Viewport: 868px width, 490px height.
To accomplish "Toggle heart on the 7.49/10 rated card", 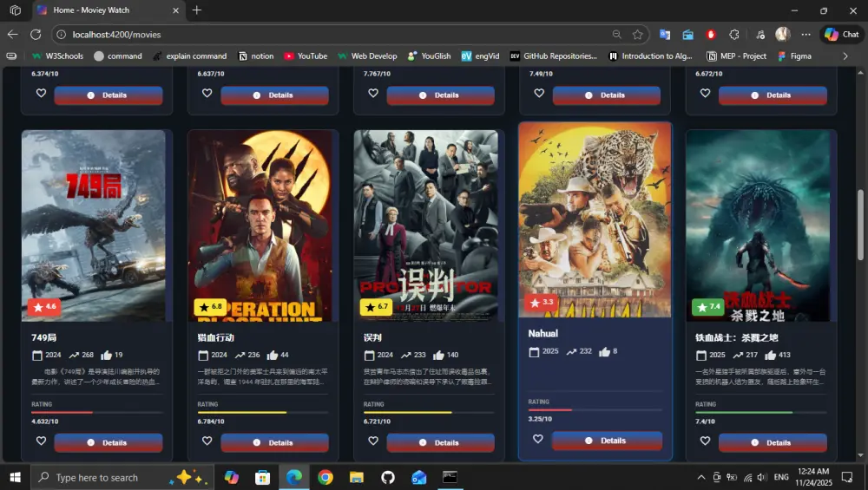I will [x=539, y=93].
